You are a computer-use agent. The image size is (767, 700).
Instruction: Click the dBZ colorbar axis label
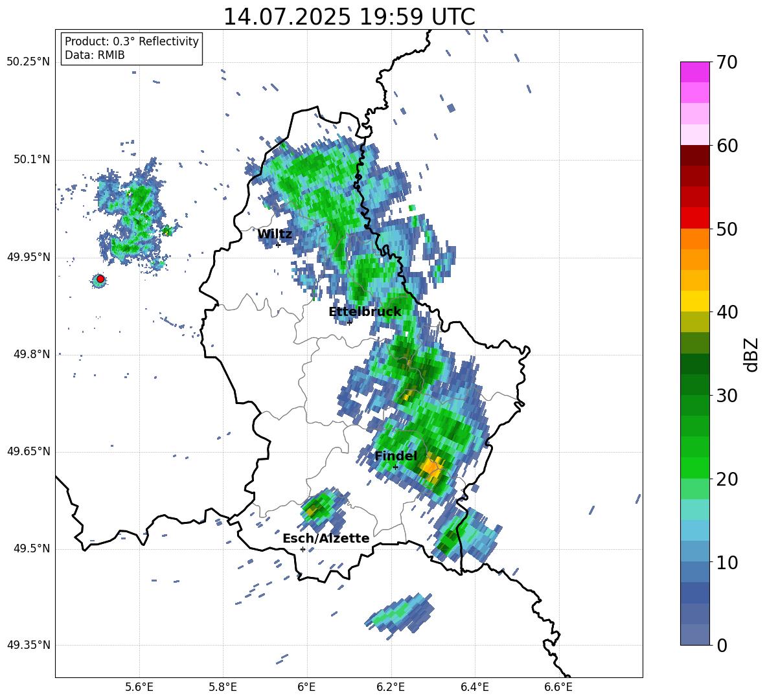[751, 355]
